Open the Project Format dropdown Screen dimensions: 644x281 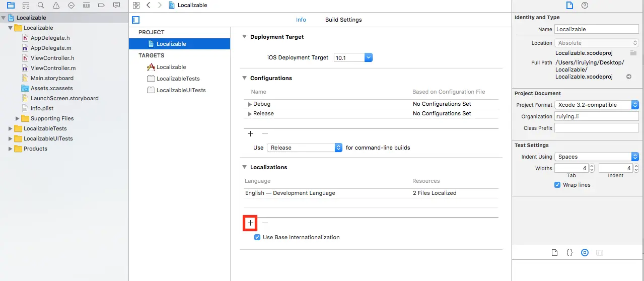[597, 105]
